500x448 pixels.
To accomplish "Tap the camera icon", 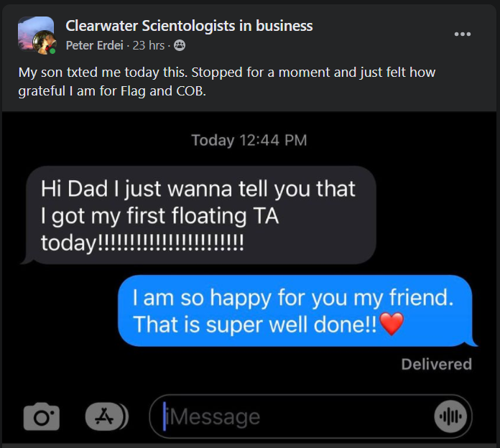I will tap(42, 416).
